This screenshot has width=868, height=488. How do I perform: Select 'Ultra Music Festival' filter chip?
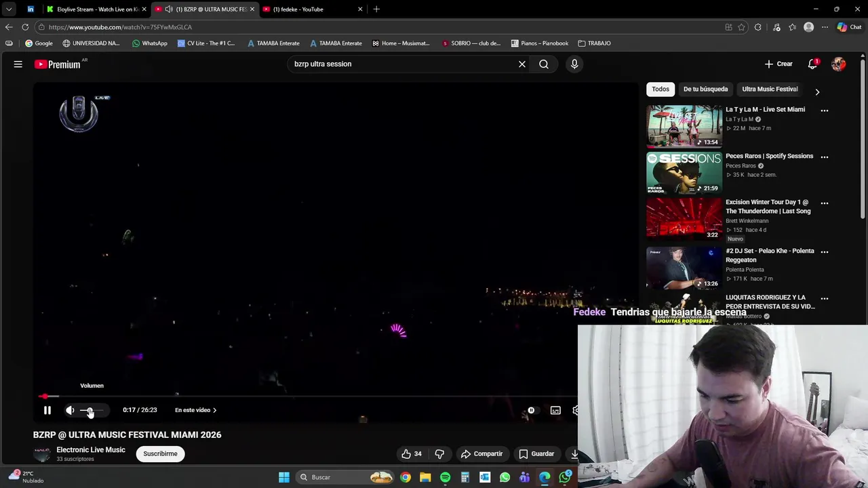click(x=770, y=89)
